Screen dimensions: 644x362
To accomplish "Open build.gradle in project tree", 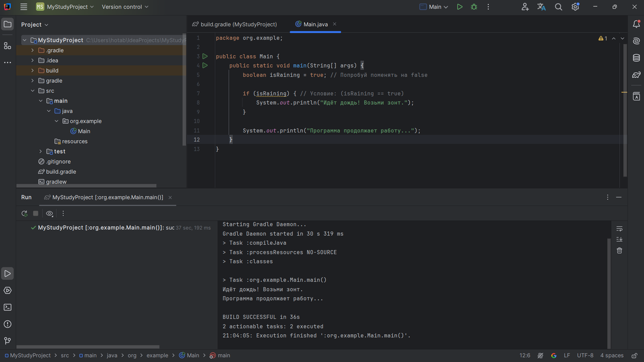I will coord(57,172).
